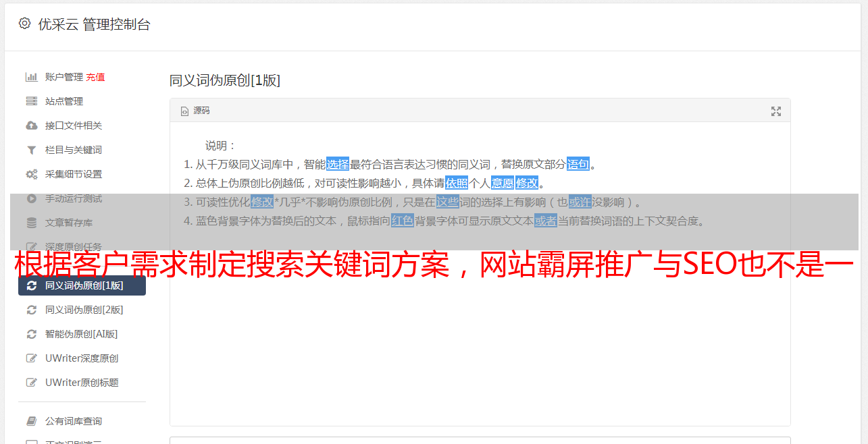Image resolution: width=868 pixels, height=444 pixels.
Task: Open 智能伪原创[AI版] menu item
Action: click(82, 334)
